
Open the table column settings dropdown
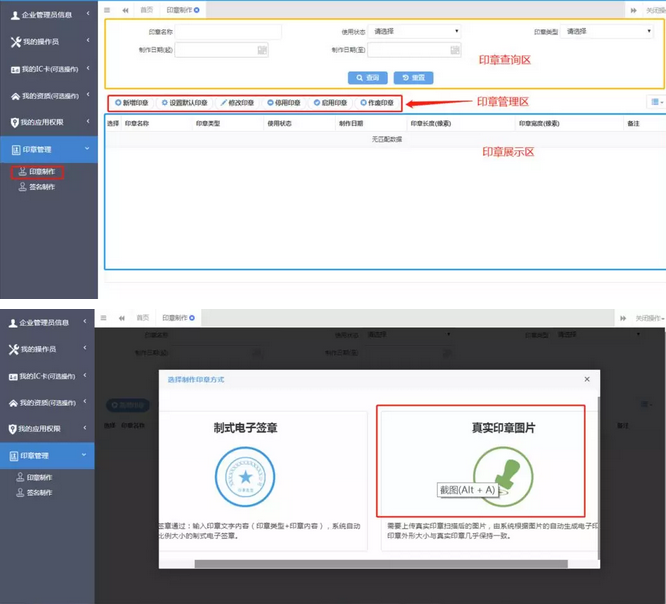[x=656, y=102]
